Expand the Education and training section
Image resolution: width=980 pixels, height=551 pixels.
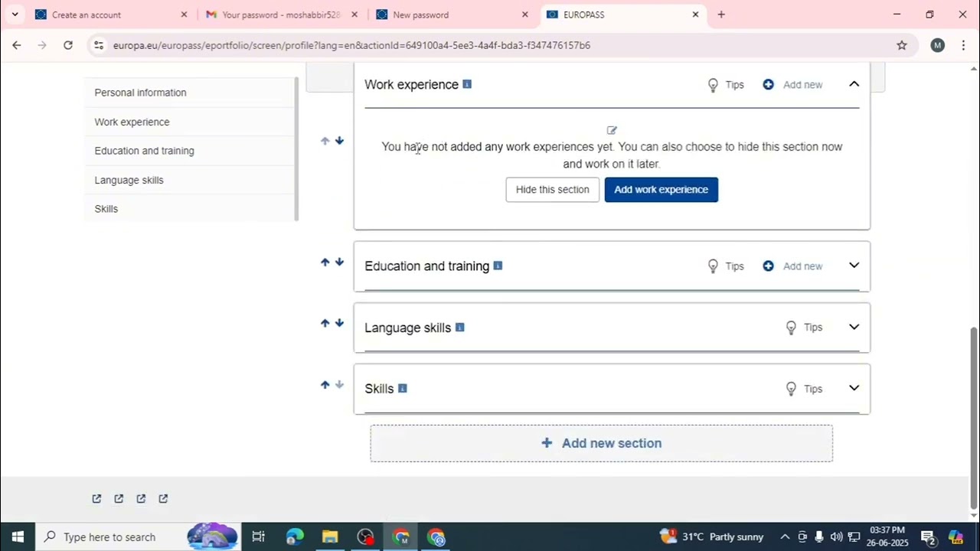(x=854, y=266)
